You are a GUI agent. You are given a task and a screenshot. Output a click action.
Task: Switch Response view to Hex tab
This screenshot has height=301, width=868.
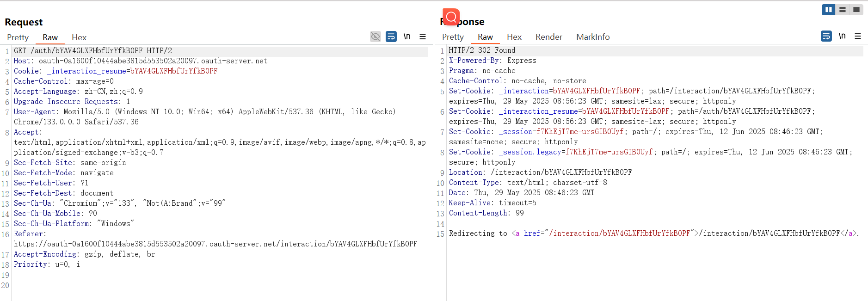[514, 37]
